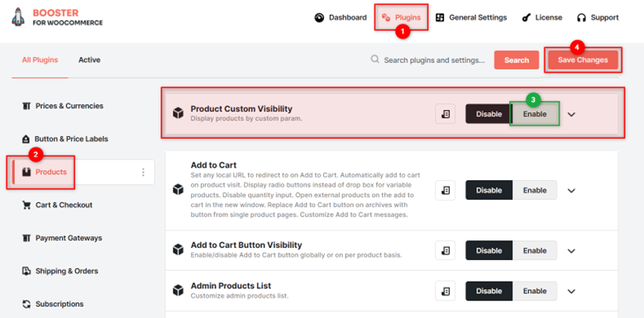Open documentation icon for Product Custom Visibility
Screen dimensions: 644x318
446,114
